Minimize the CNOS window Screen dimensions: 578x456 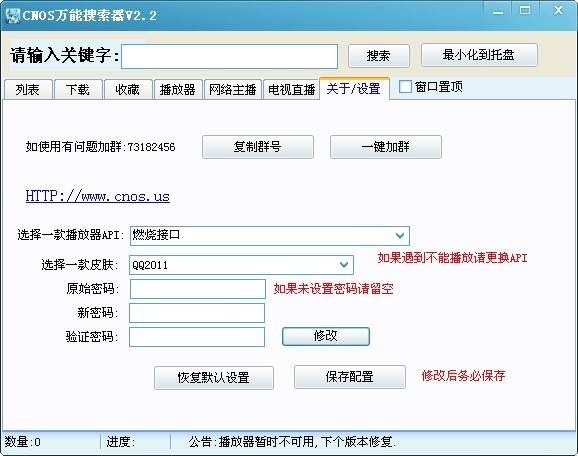498,12
